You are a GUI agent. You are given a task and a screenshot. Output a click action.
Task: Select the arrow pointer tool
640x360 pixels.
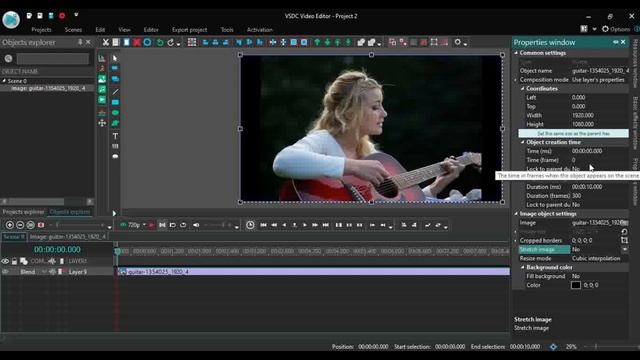pyautogui.click(x=115, y=58)
